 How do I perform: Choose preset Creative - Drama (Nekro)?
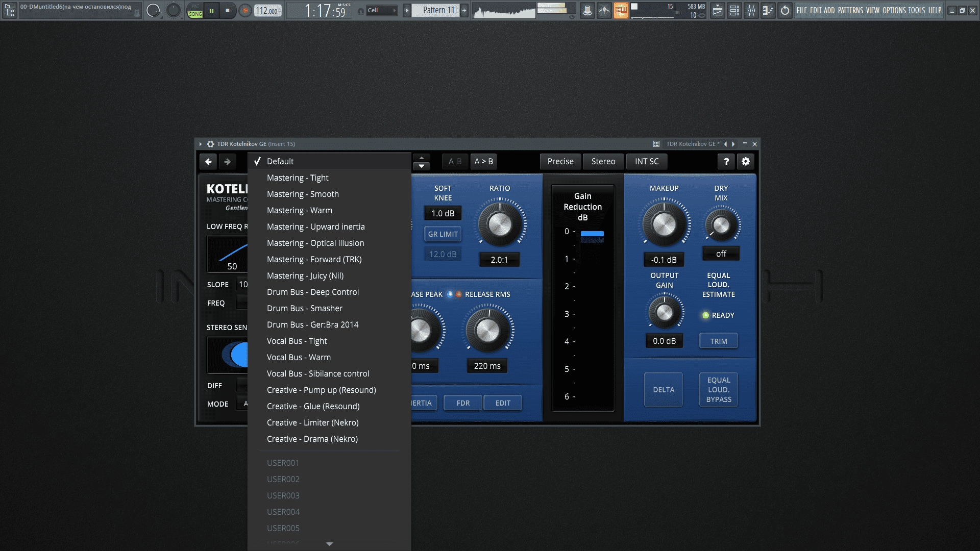(329, 439)
